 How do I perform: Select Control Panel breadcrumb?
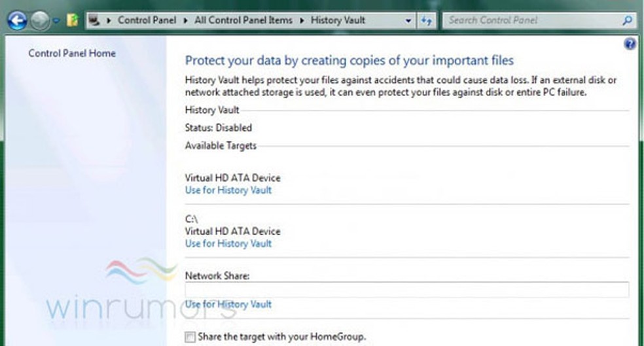click(x=147, y=20)
